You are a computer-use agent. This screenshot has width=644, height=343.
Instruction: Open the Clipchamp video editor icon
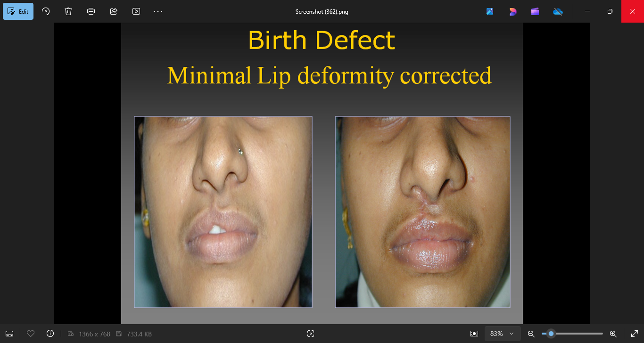pos(535,11)
